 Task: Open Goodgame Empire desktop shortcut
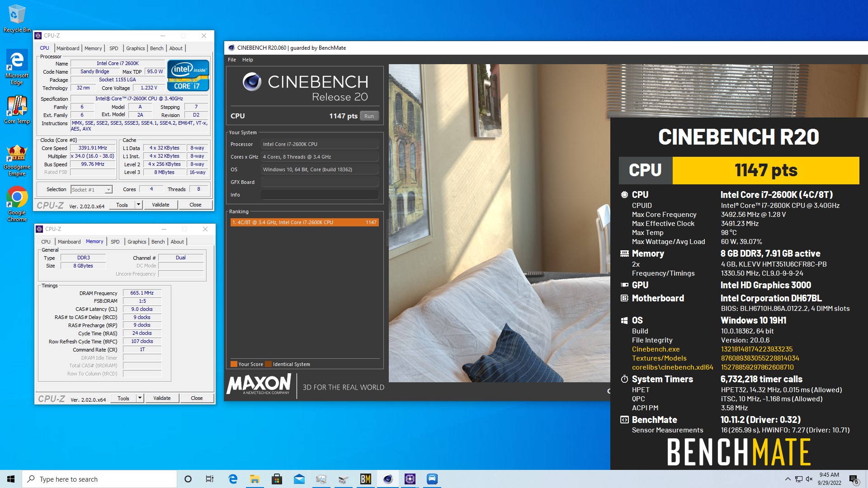click(x=17, y=160)
